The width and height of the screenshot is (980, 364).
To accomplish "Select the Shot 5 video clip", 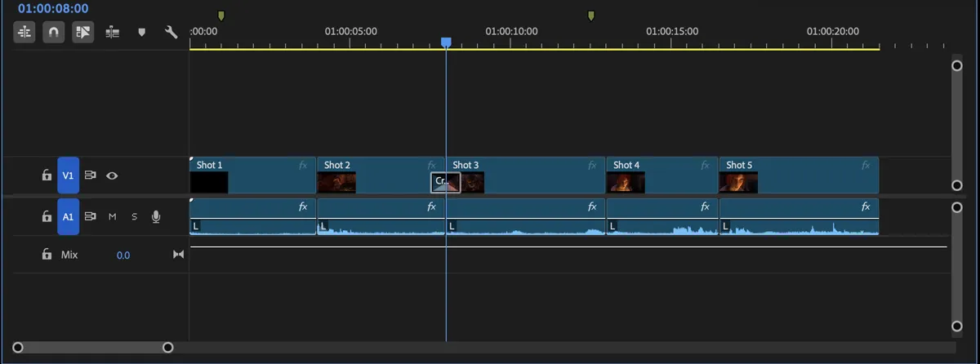I will coord(799,175).
